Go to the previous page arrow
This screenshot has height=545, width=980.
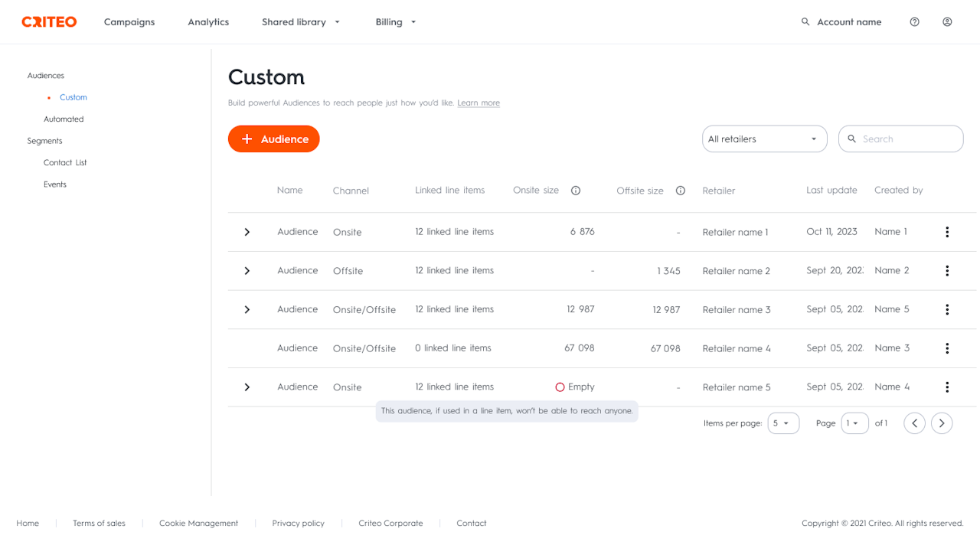pos(914,423)
